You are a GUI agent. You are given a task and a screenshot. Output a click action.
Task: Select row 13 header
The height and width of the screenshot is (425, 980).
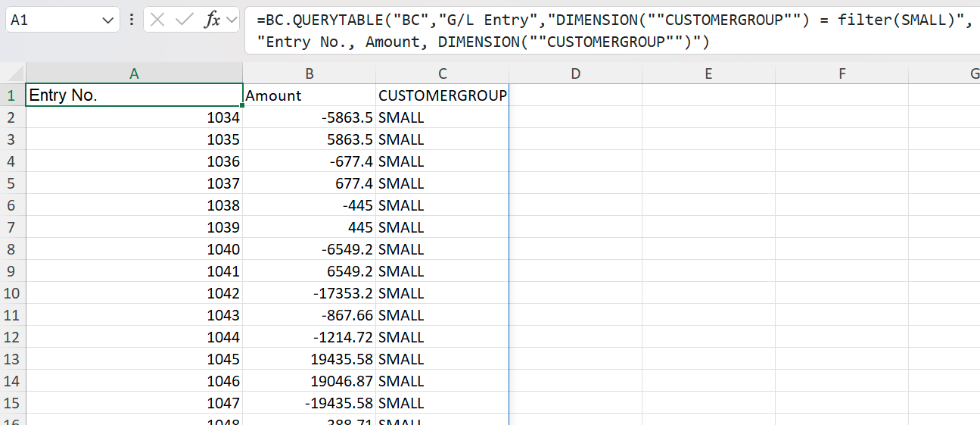pos(12,359)
